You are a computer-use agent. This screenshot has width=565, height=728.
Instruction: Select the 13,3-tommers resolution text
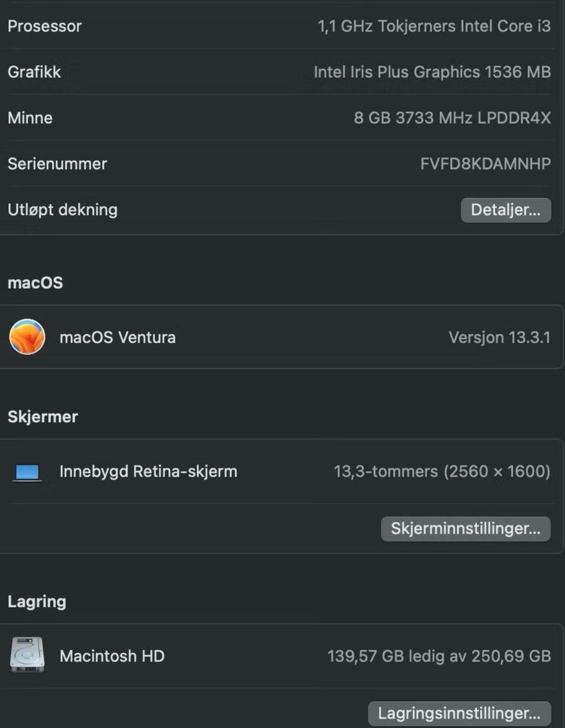pyautogui.click(x=442, y=471)
